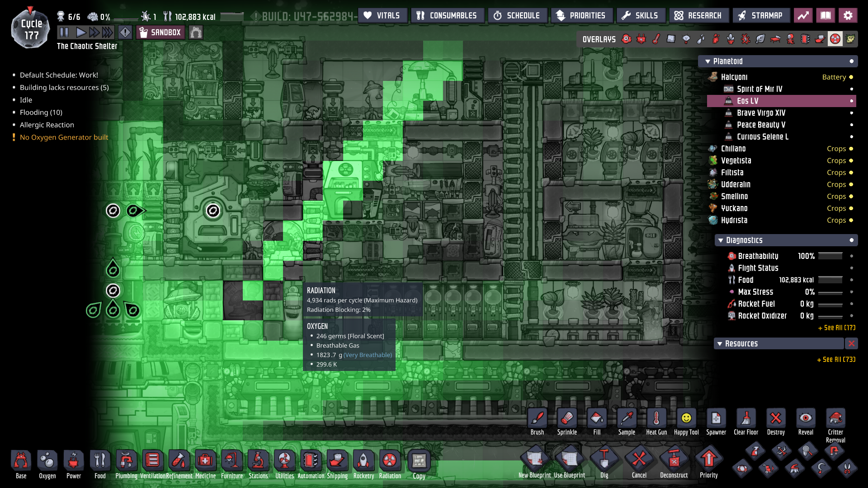
Task: Pause the game simulation
Action: coord(64,33)
